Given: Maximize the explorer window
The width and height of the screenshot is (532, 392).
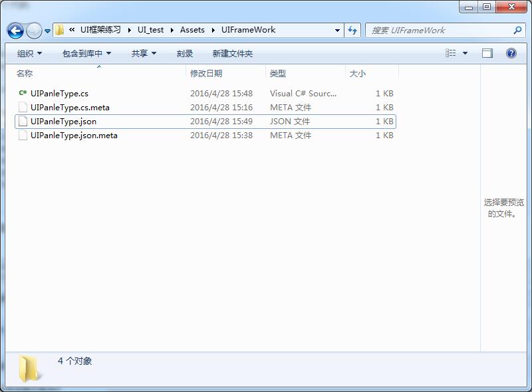Looking at the screenshot, I should [487, 7].
